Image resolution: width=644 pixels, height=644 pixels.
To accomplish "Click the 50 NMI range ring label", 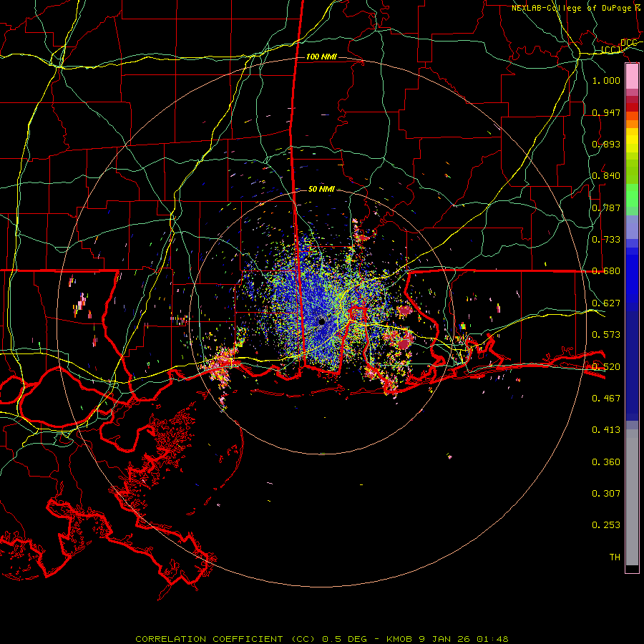I will click(321, 189).
